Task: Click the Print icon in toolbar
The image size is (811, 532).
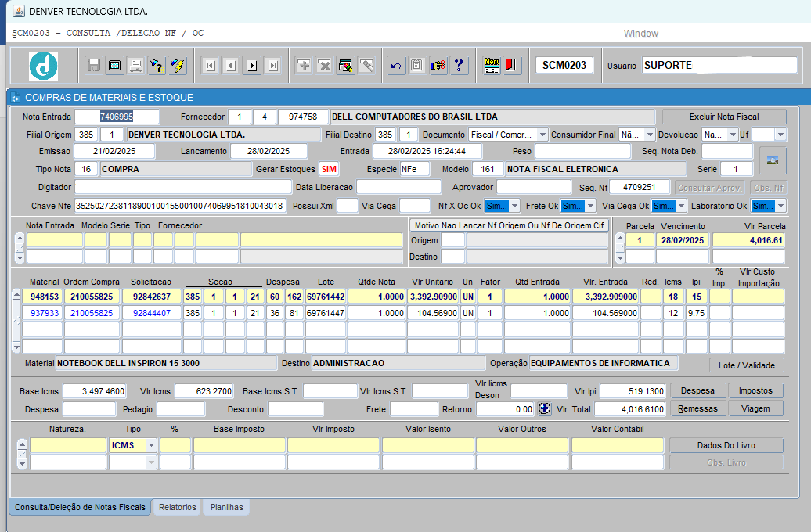Action: point(135,66)
